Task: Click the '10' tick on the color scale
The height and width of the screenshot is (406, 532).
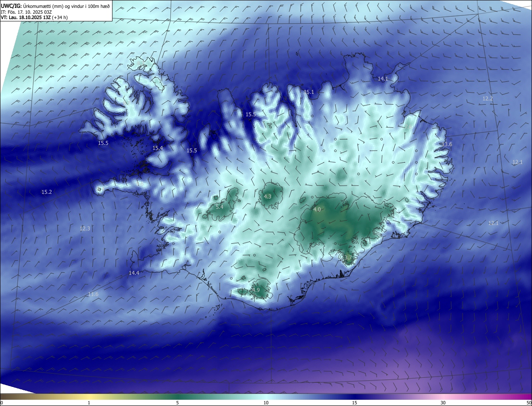Action: click(x=266, y=403)
